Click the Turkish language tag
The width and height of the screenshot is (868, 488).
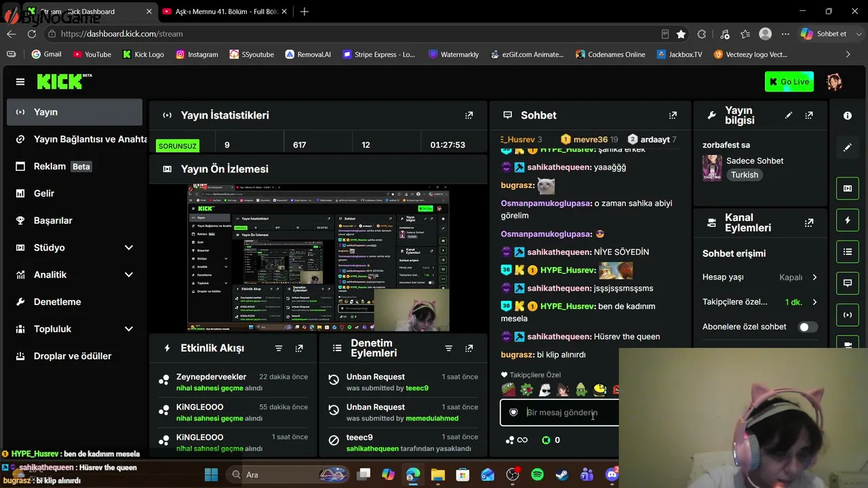click(745, 175)
